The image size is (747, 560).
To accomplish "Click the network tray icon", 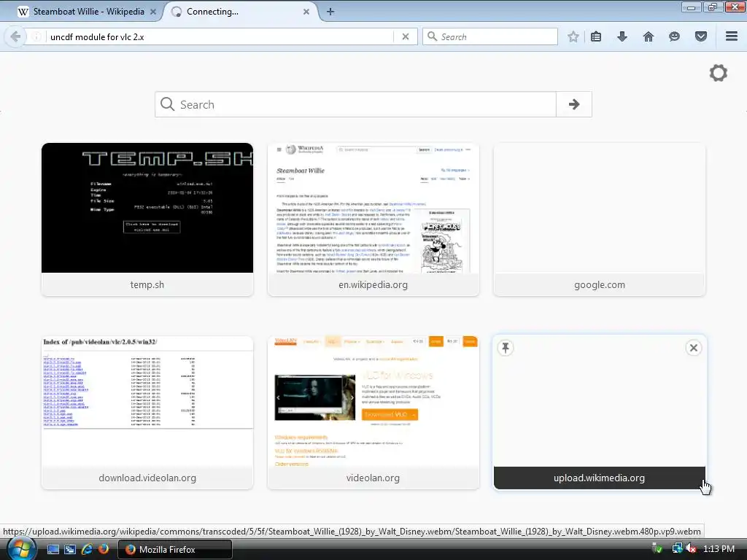I will 677,548.
